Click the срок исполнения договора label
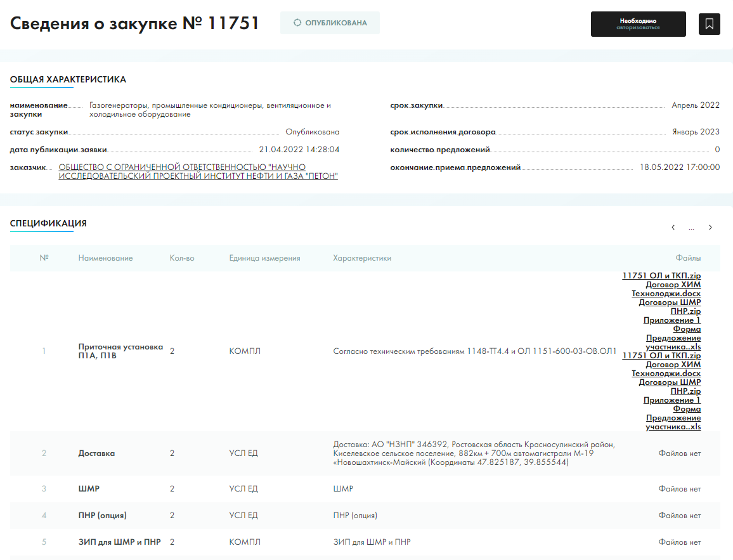The image size is (733, 560). (x=443, y=132)
